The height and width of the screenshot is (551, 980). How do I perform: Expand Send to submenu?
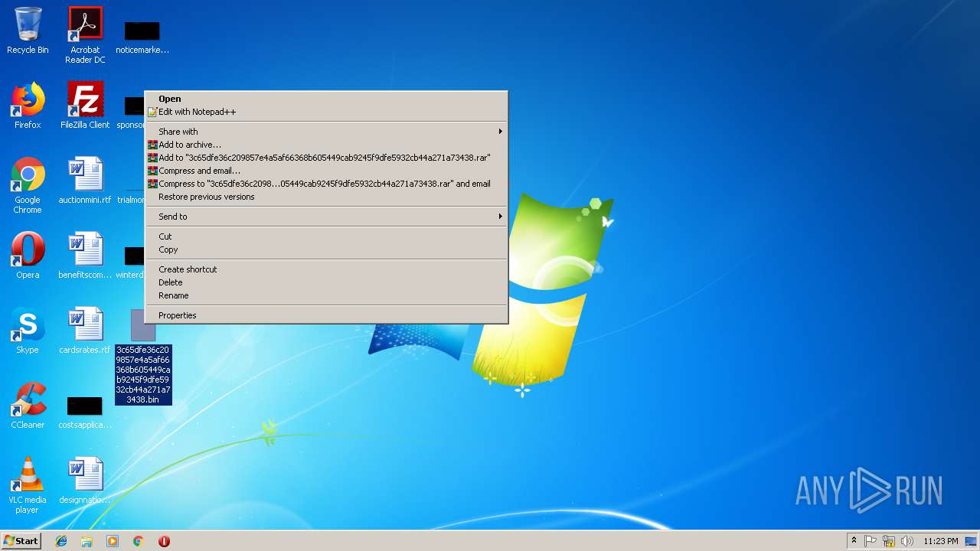point(326,217)
